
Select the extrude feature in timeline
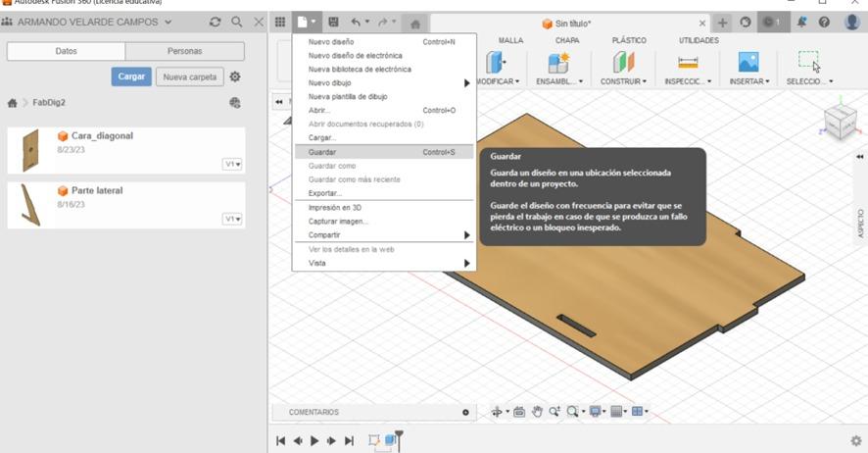pyautogui.click(x=391, y=440)
